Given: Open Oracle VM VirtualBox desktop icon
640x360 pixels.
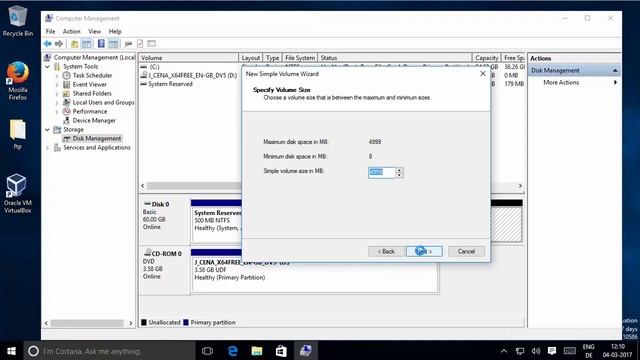Looking at the screenshot, I should [18, 193].
